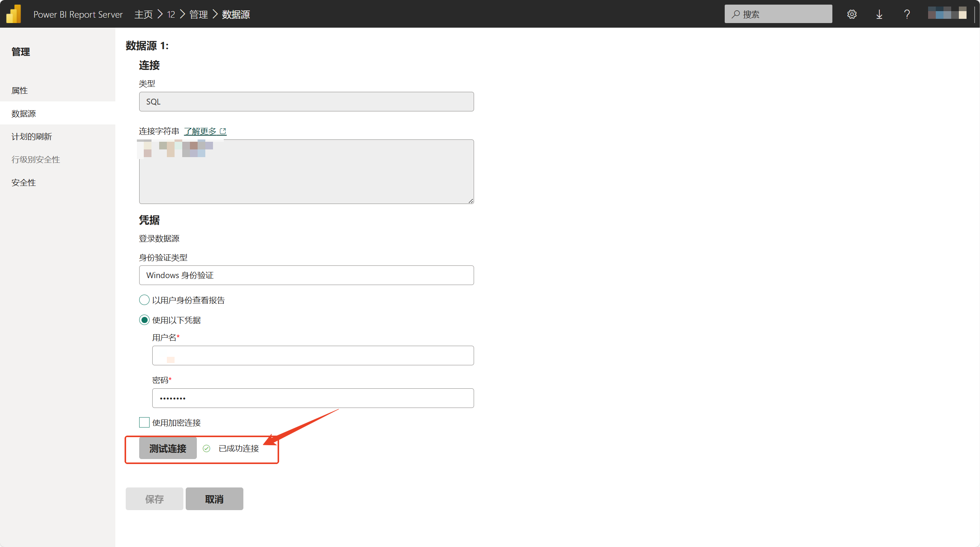Click the 用户名 input field
980x547 pixels.
tap(313, 355)
